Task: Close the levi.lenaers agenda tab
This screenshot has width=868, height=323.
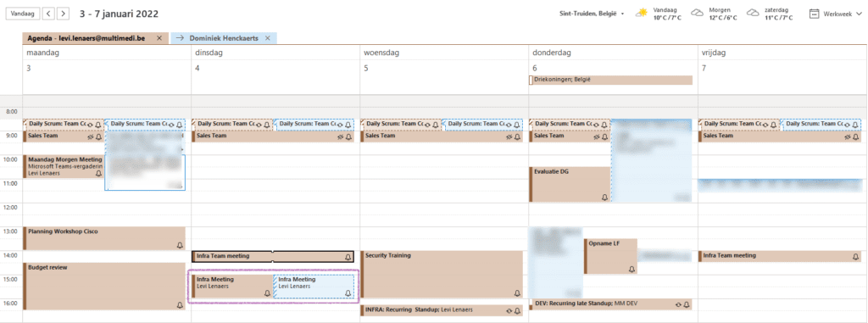Action: (x=159, y=38)
